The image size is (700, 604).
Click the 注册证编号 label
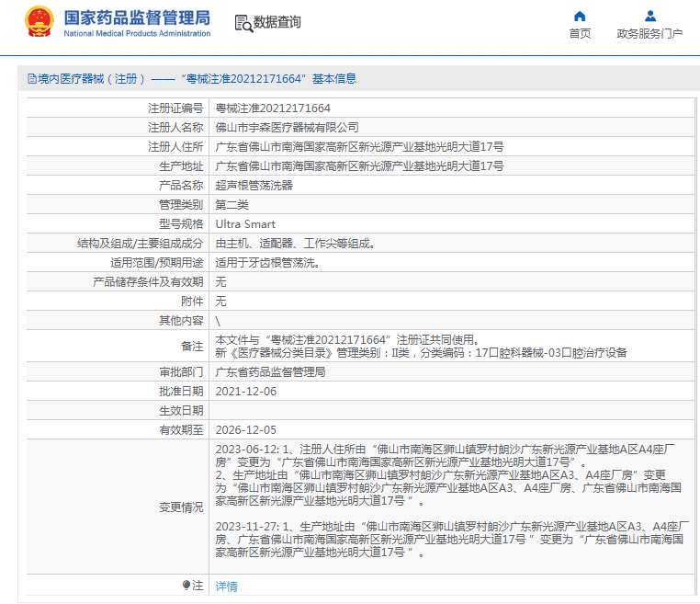pyautogui.click(x=175, y=108)
